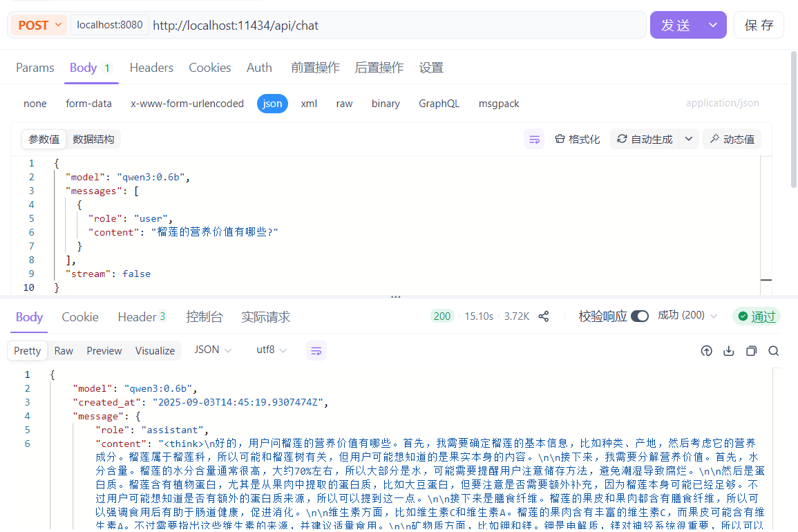Click the 保存 save button
798x532 pixels.
tap(759, 25)
